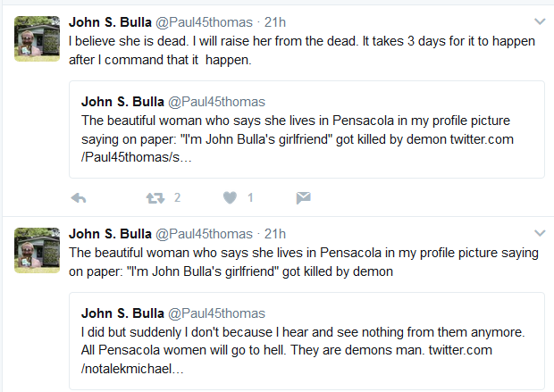Screen dimensions: 554x392
Task: Open profile avatar on first tweet
Action: (x=38, y=39)
